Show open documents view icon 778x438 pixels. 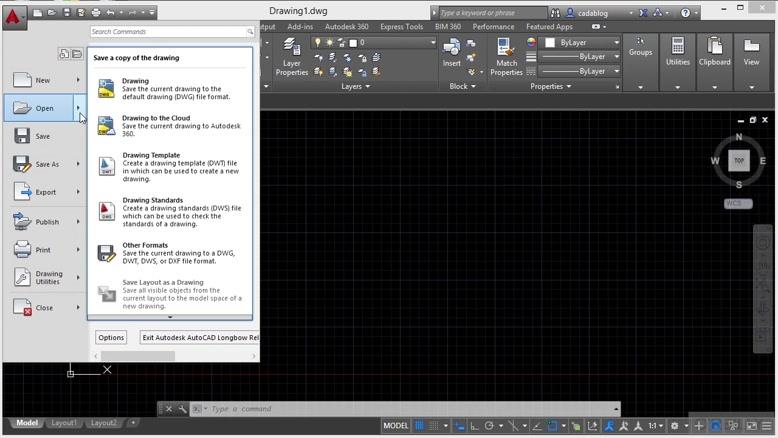(x=77, y=54)
